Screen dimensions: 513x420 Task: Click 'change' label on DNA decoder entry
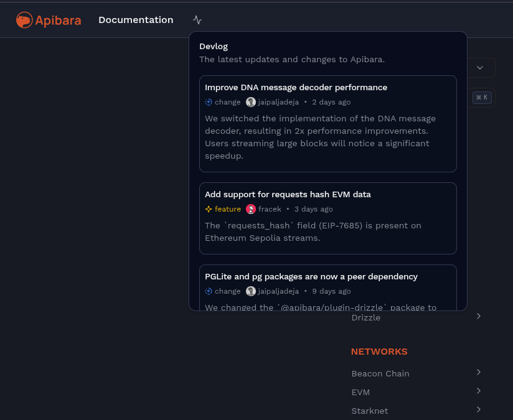(228, 102)
